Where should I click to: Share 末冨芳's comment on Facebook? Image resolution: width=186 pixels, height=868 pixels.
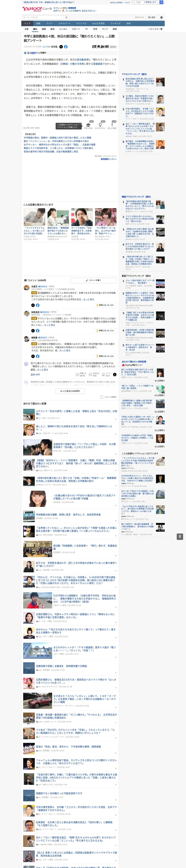pyautogui.click(x=38, y=305)
